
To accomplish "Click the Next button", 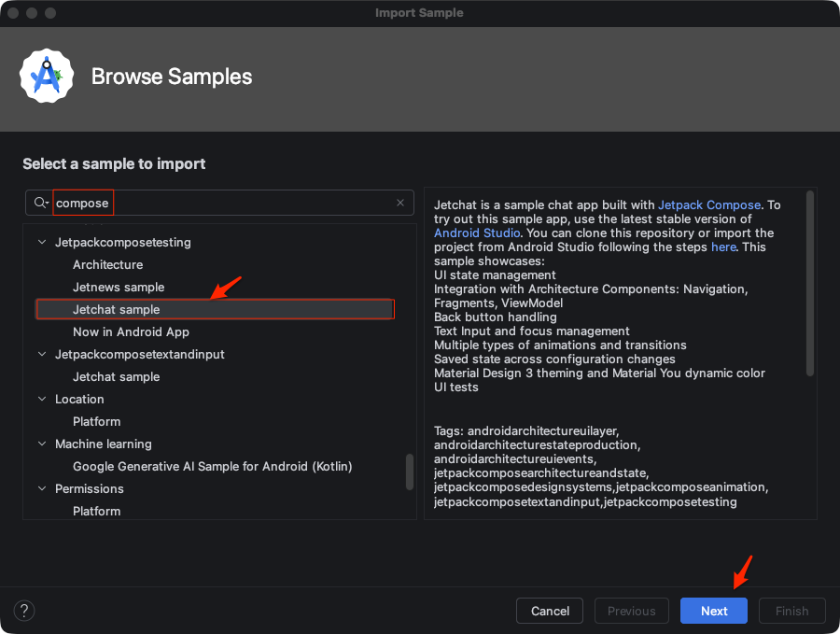I will 714,611.
